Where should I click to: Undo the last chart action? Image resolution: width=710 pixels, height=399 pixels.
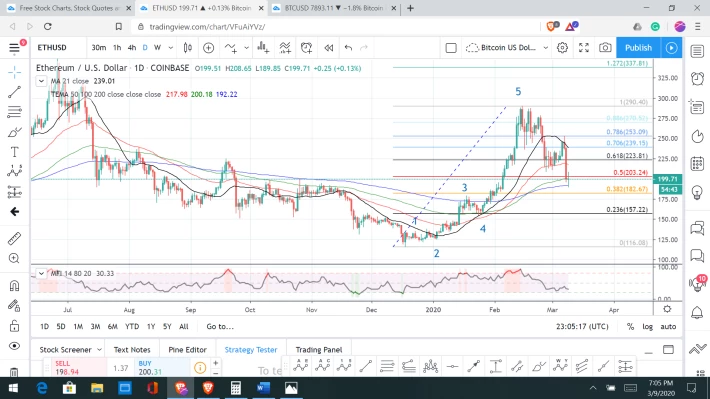coord(348,48)
